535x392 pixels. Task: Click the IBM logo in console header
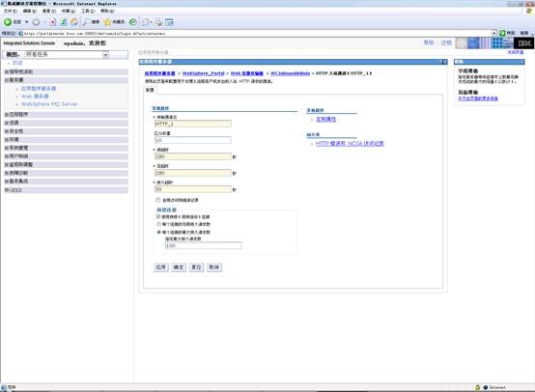coord(523,43)
